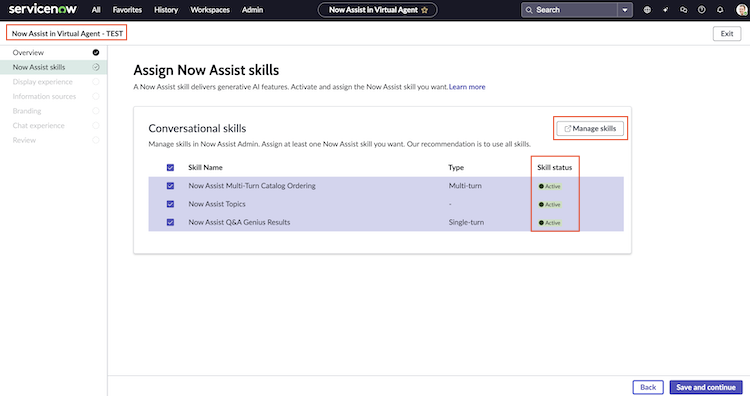Click Active status of Now Assist Topics
The height and width of the screenshot is (396, 750).
[x=550, y=204]
